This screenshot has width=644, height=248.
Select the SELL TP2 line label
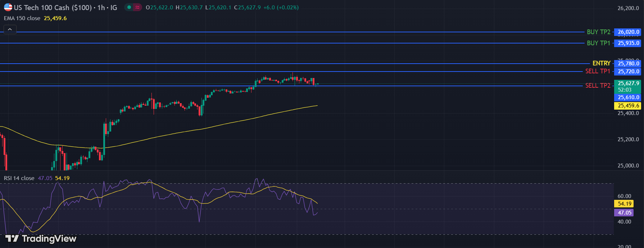(x=598, y=86)
